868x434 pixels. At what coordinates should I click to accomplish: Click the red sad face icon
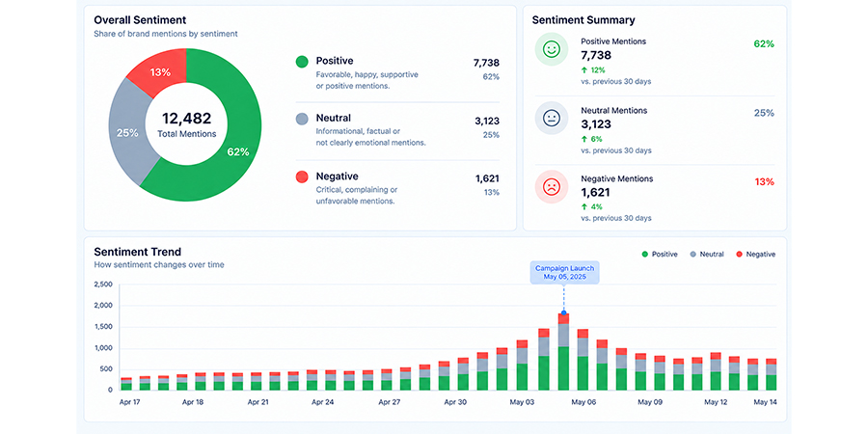pyautogui.click(x=551, y=186)
